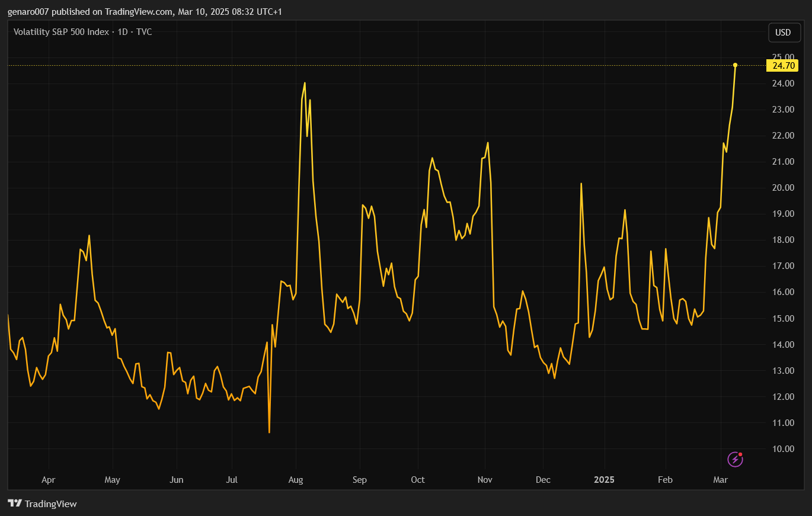Click the 24.00 price axis label
Viewport: 812px width, 516px height.
tap(782, 84)
